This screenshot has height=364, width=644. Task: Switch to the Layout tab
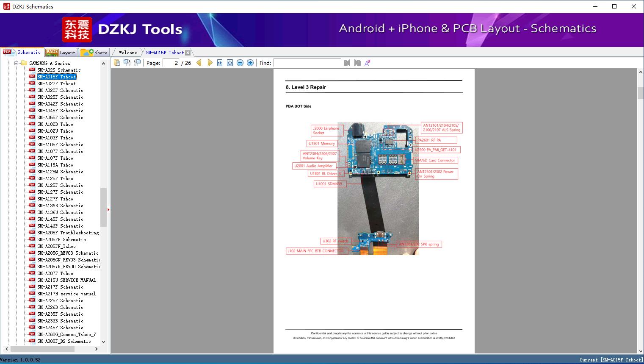click(61, 53)
